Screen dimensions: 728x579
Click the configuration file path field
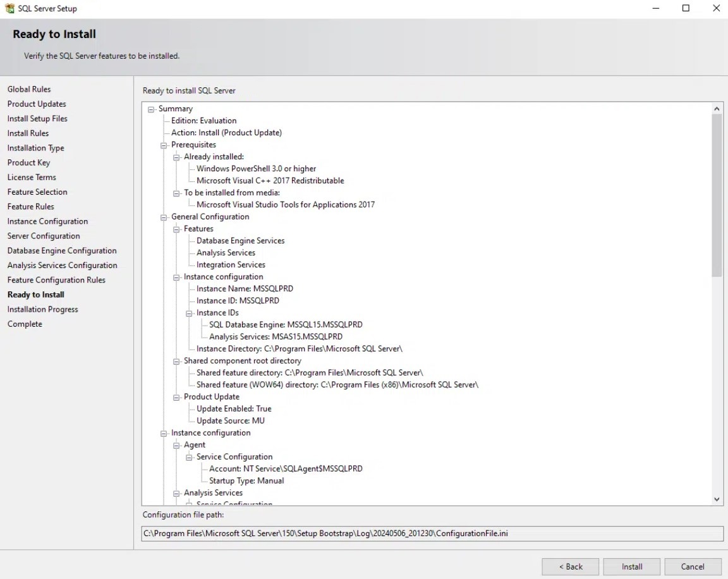432,533
